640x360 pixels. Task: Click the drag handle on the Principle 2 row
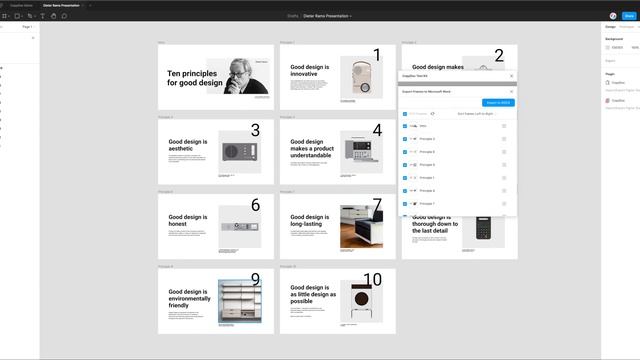click(504, 139)
